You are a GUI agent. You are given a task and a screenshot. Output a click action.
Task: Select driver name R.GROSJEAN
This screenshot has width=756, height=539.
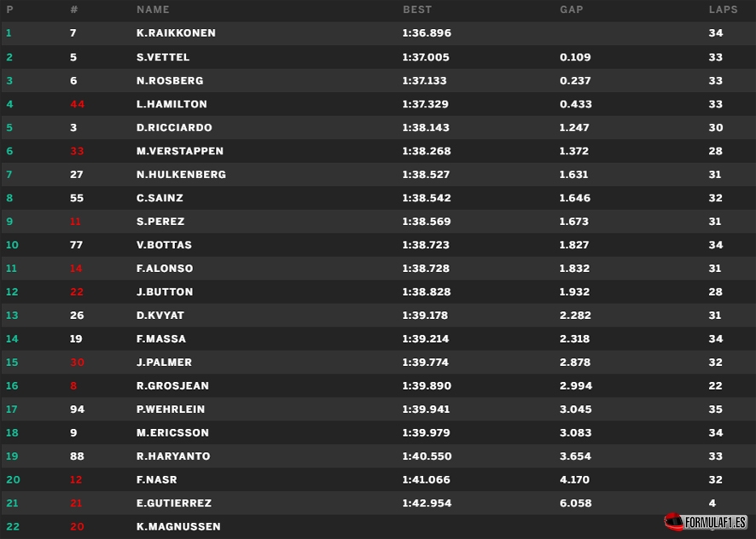pyautogui.click(x=172, y=386)
